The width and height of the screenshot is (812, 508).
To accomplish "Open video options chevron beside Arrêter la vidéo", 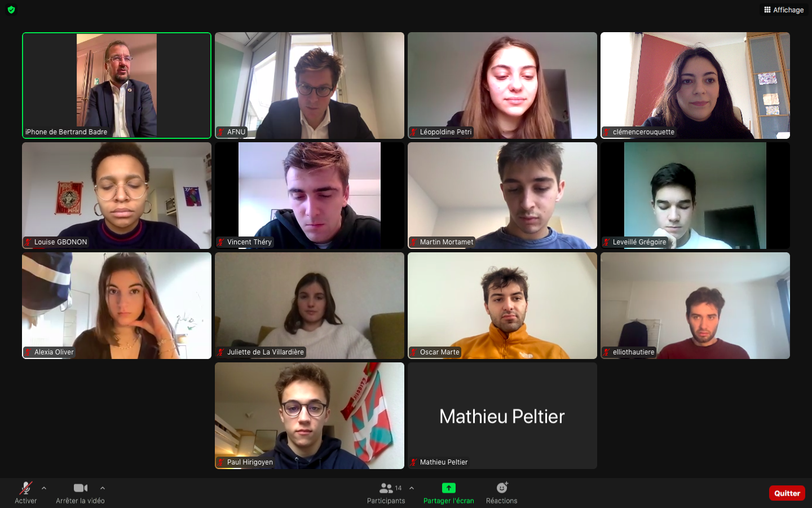I will [x=103, y=488].
